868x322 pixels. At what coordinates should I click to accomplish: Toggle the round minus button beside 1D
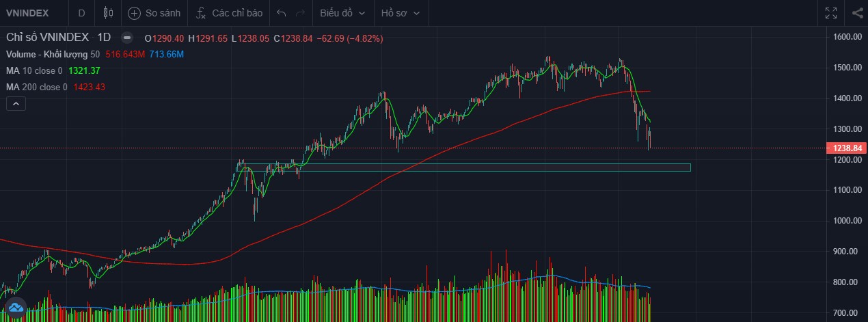coord(126,38)
